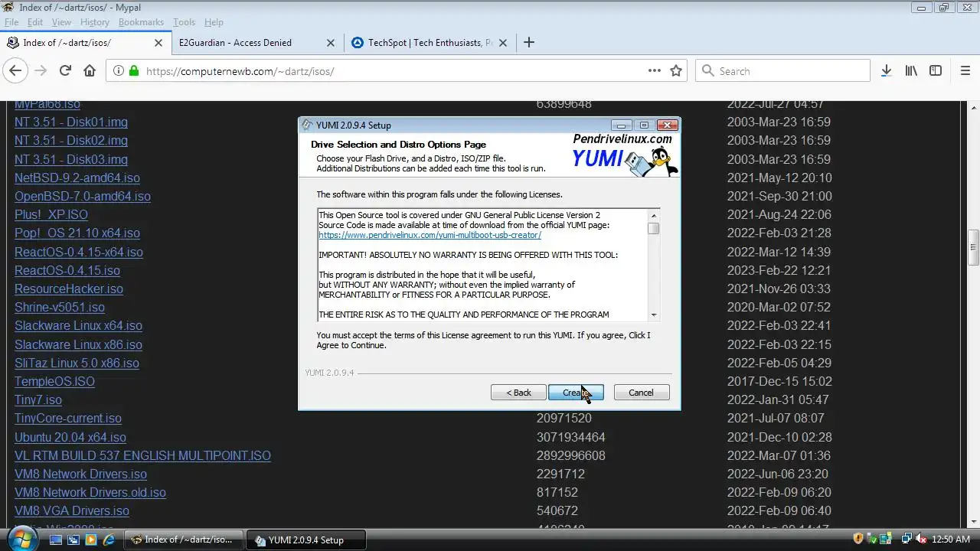Screen dimensions: 980x551
Task: Go back using the browser back arrow
Action: (15, 70)
